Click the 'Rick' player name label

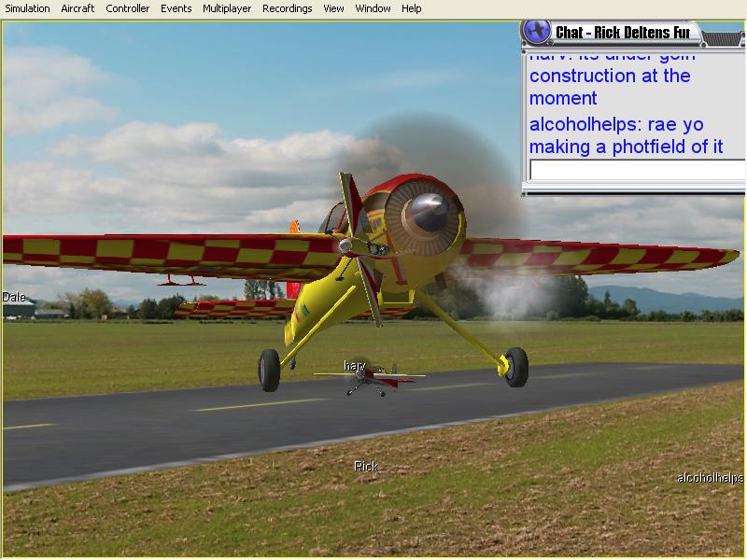coord(366,466)
